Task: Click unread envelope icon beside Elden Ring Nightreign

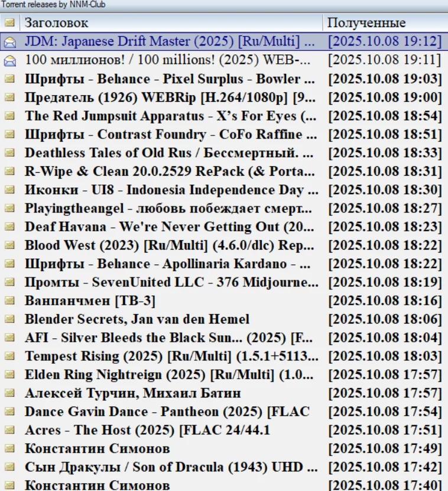Action: [9, 374]
